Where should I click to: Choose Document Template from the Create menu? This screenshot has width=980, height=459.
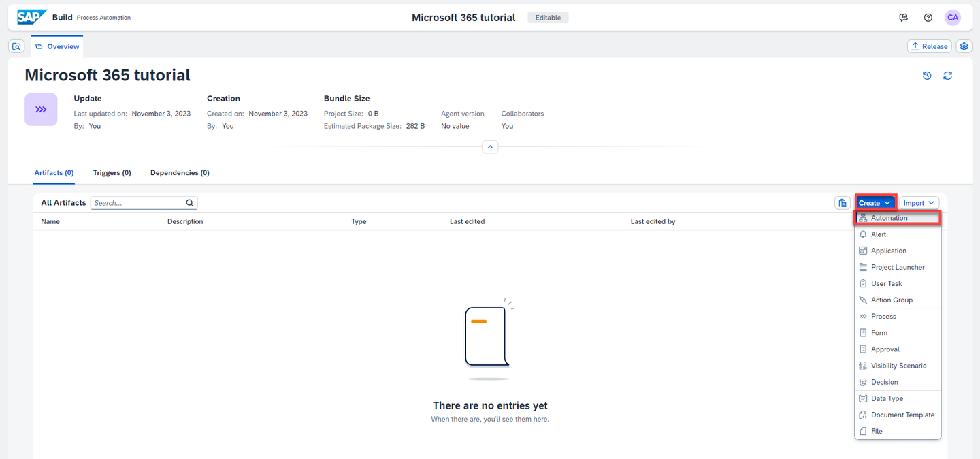(898, 415)
